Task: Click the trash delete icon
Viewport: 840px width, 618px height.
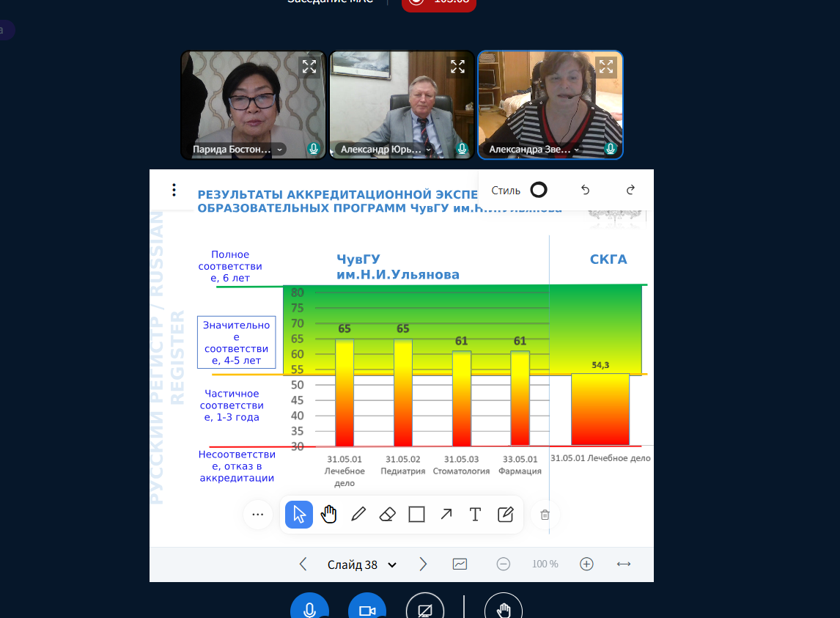Action: 545,515
